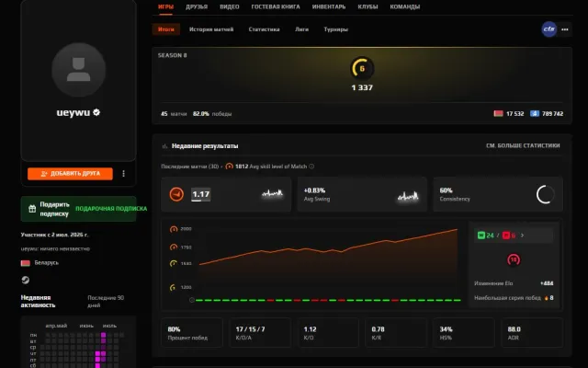Viewport: 588px width, 368px height.
Task: Open the ИГРЫ profile tab
Action: click(x=165, y=6)
